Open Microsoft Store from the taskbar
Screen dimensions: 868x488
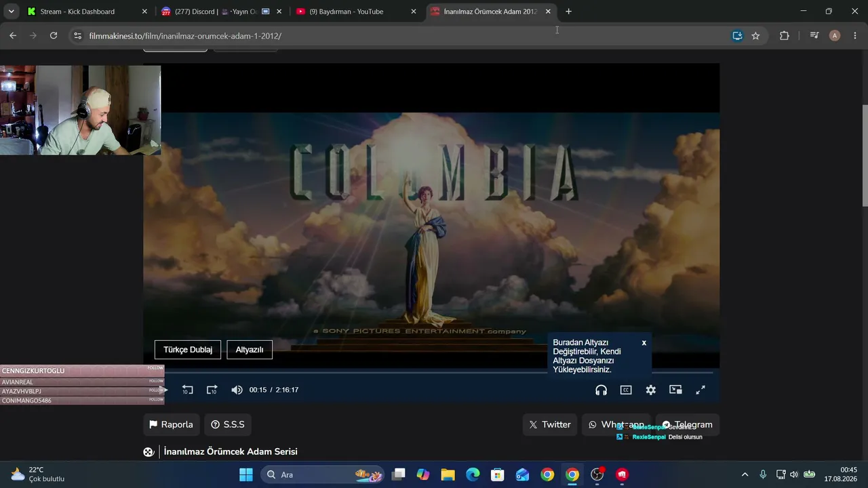pyautogui.click(x=498, y=474)
